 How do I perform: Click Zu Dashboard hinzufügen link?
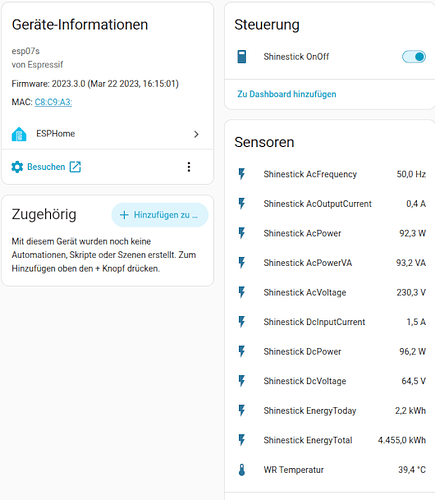pyautogui.click(x=286, y=94)
